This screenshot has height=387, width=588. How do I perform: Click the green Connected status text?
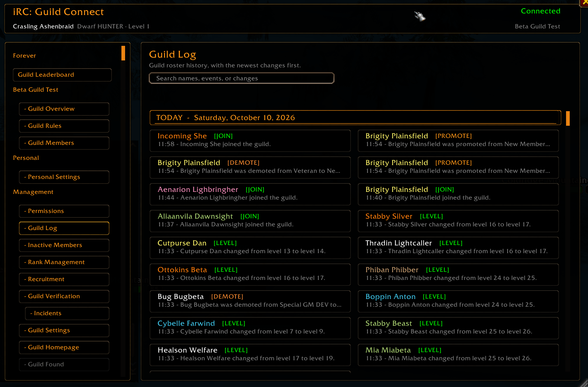pyautogui.click(x=540, y=11)
